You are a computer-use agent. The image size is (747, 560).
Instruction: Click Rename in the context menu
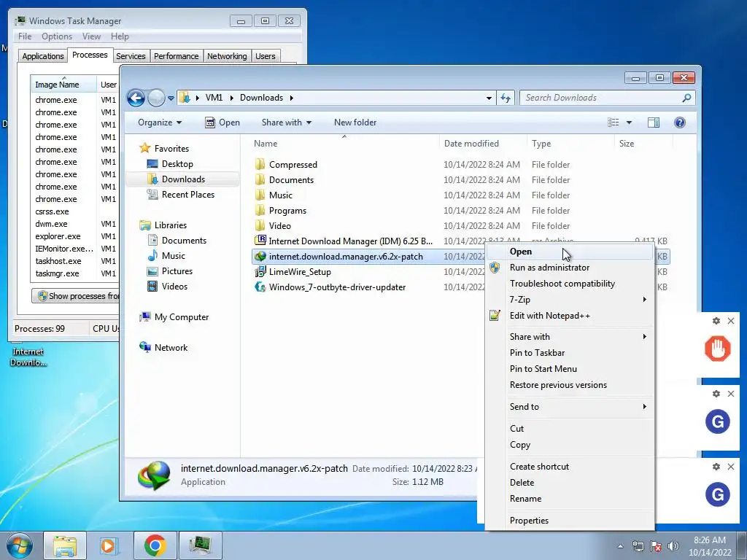tap(570, 499)
